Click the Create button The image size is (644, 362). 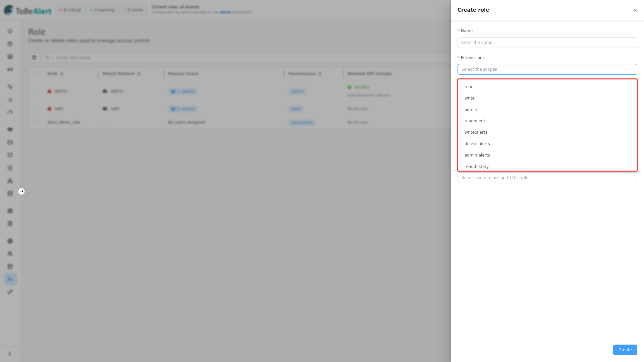point(625,350)
